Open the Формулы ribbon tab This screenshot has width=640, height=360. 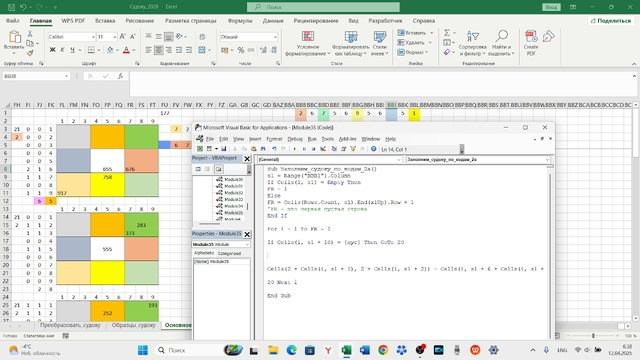240,20
